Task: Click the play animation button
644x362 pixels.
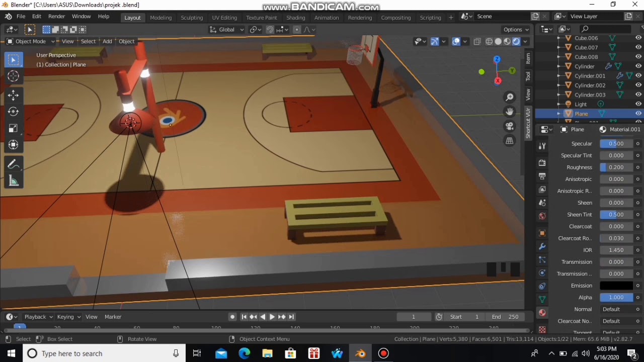Action: [272, 317]
